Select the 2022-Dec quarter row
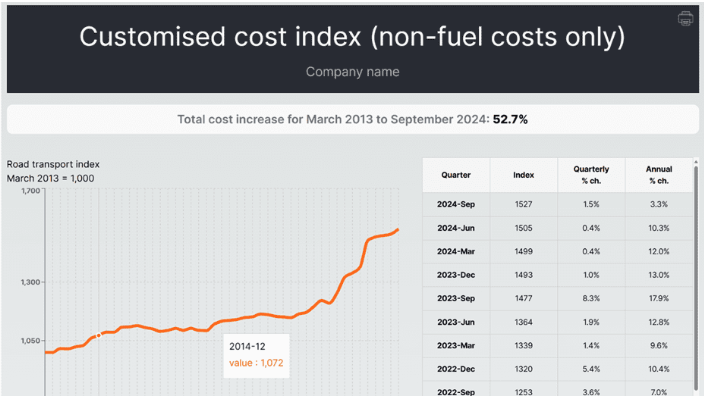 pyautogui.click(x=558, y=369)
